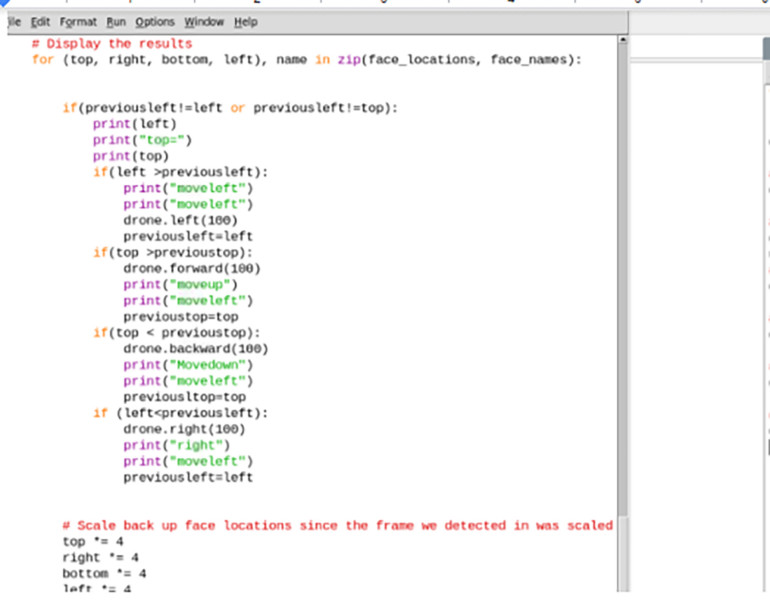Screen dimensions: 770x604
Task: Place cursor on "# Display the results" comment
Action: click(111, 44)
